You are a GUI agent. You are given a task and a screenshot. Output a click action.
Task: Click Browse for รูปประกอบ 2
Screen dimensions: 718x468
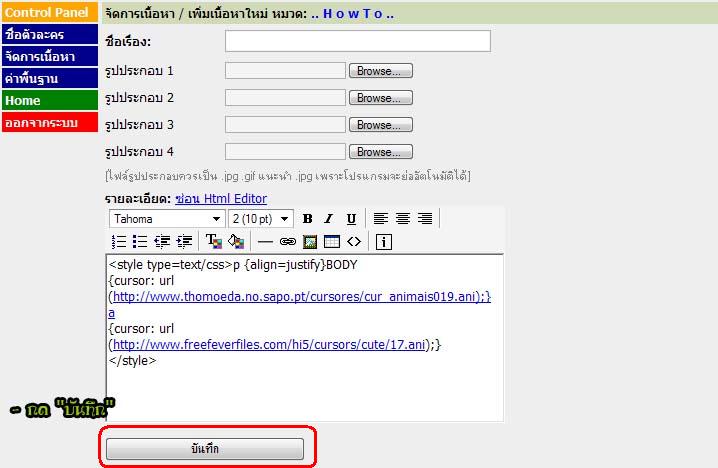pyautogui.click(x=381, y=98)
